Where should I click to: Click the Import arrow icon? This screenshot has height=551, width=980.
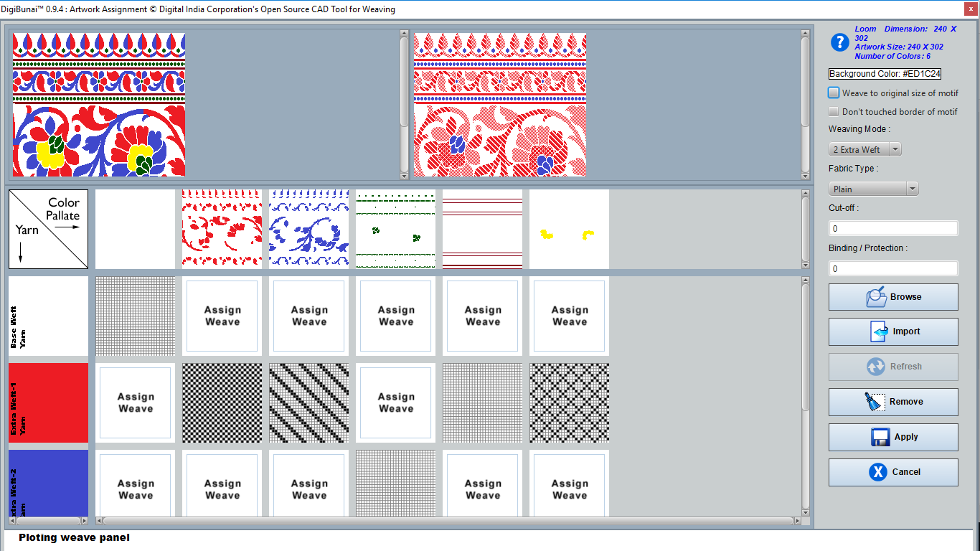tap(879, 331)
